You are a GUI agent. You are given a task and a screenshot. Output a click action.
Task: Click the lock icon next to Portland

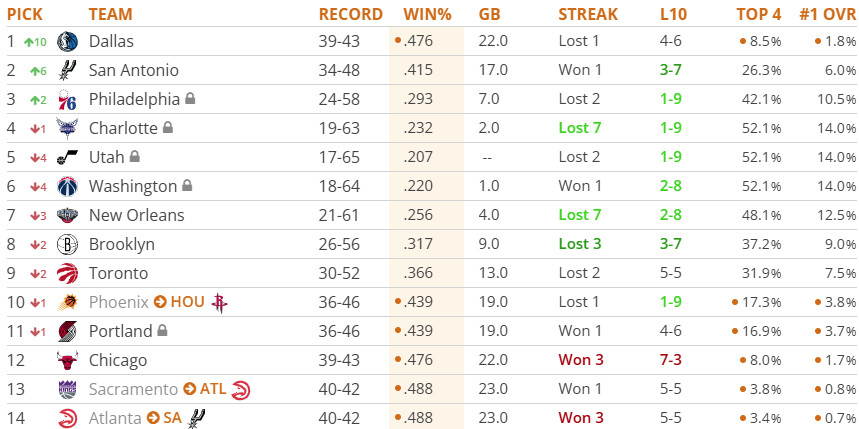pyautogui.click(x=162, y=331)
